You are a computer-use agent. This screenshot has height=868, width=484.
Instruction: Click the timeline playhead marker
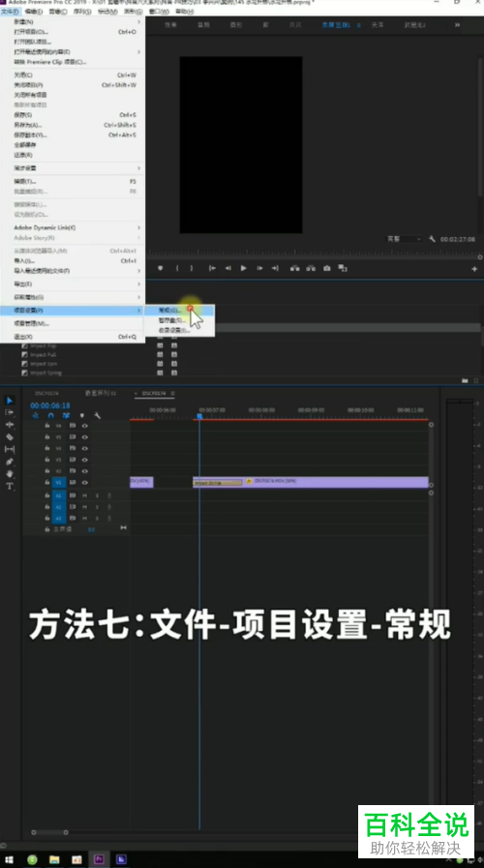pos(199,416)
